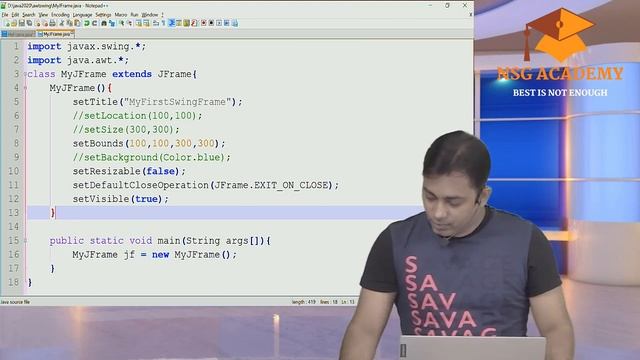The width and height of the screenshot is (640, 360).
Task: Save the document using the Save icon
Action: [x=22, y=23]
